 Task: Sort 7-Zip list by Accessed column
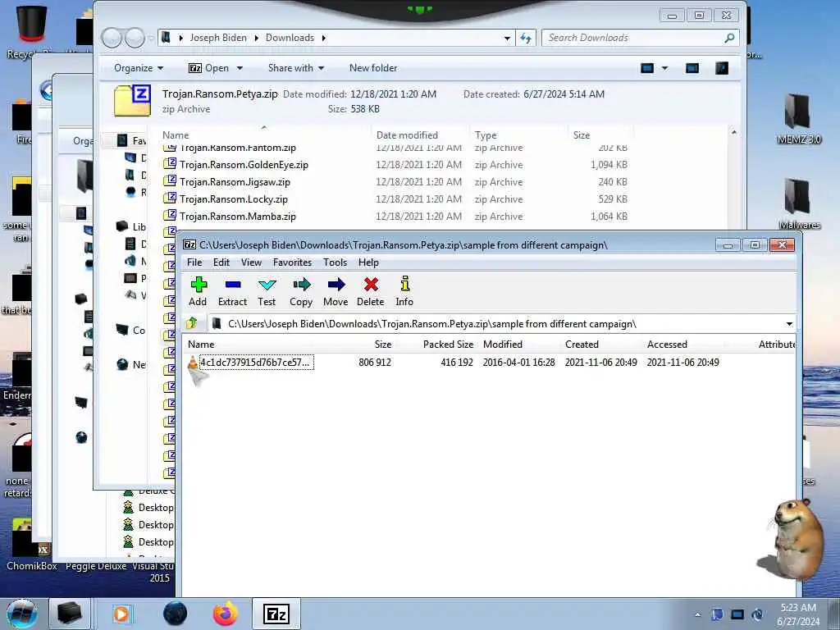(667, 345)
